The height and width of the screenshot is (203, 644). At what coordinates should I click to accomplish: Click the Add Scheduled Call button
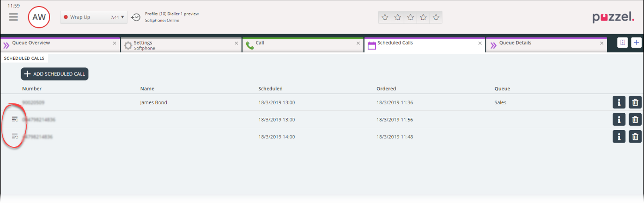(54, 74)
